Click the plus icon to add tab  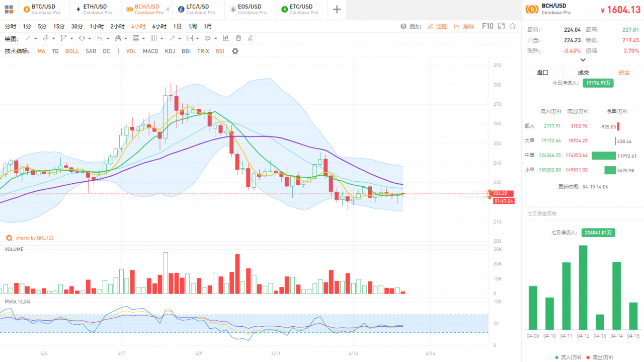click(x=337, y=10)
